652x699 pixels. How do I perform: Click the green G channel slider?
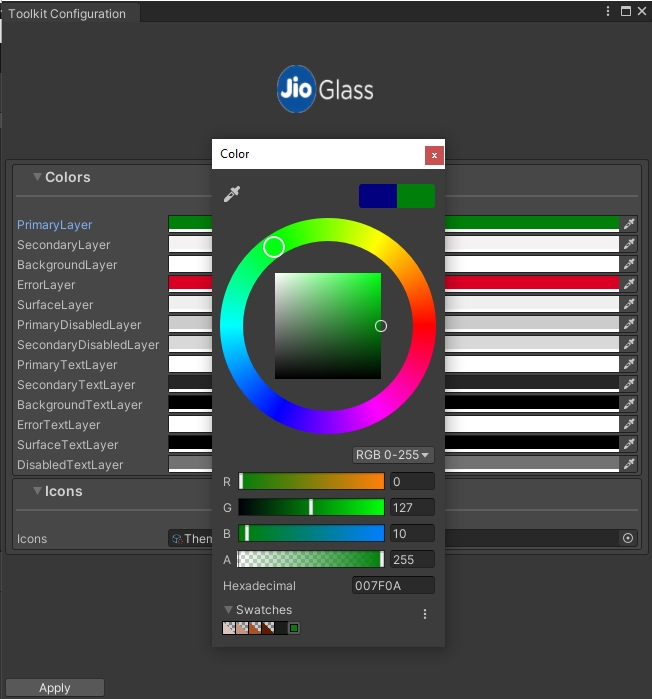coord(311,507)
